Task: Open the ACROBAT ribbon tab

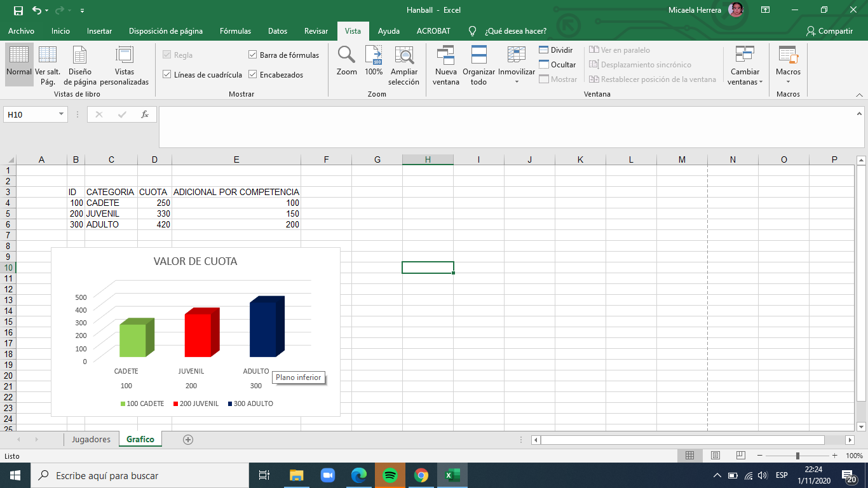Action: [433, 31]
